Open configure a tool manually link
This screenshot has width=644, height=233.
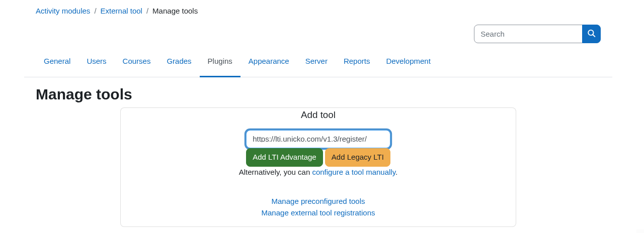(354, 172)
